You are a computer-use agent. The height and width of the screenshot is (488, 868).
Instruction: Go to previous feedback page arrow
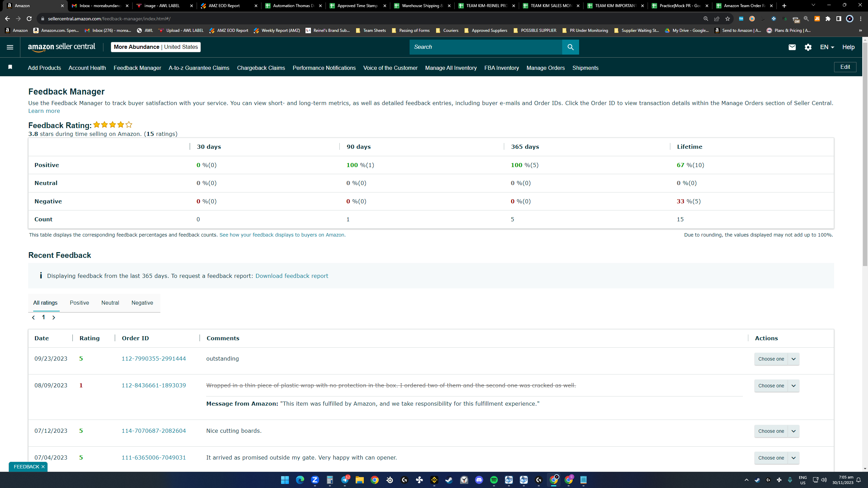33,318
